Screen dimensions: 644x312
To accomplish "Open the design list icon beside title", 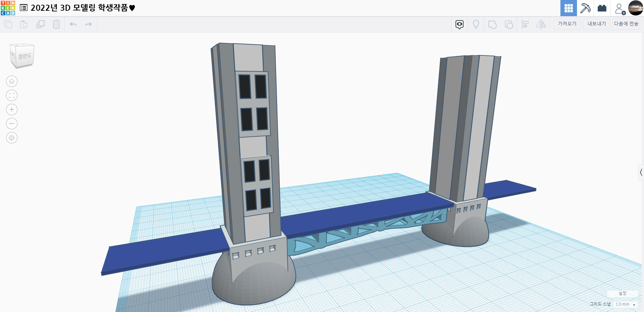I will tap(23, 8).
